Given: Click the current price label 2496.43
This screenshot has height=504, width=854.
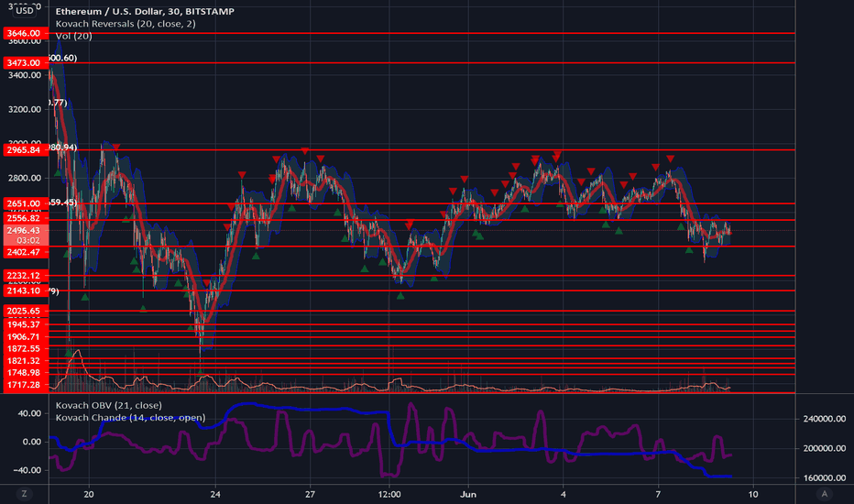Looking at the screenshot, I should 26,231.
